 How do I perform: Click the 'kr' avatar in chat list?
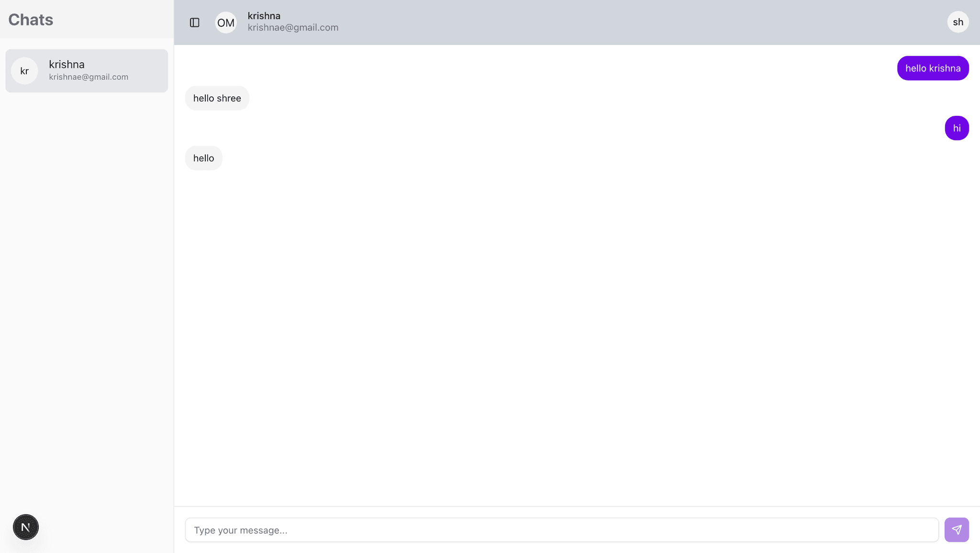[x=24, y=71]
